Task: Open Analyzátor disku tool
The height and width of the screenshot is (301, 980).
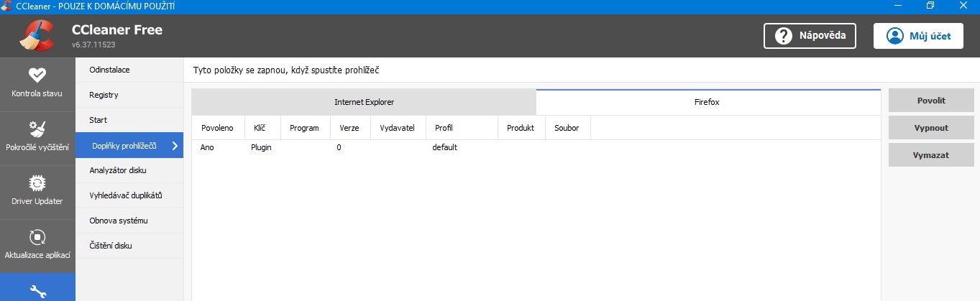Action: [129, 170]
